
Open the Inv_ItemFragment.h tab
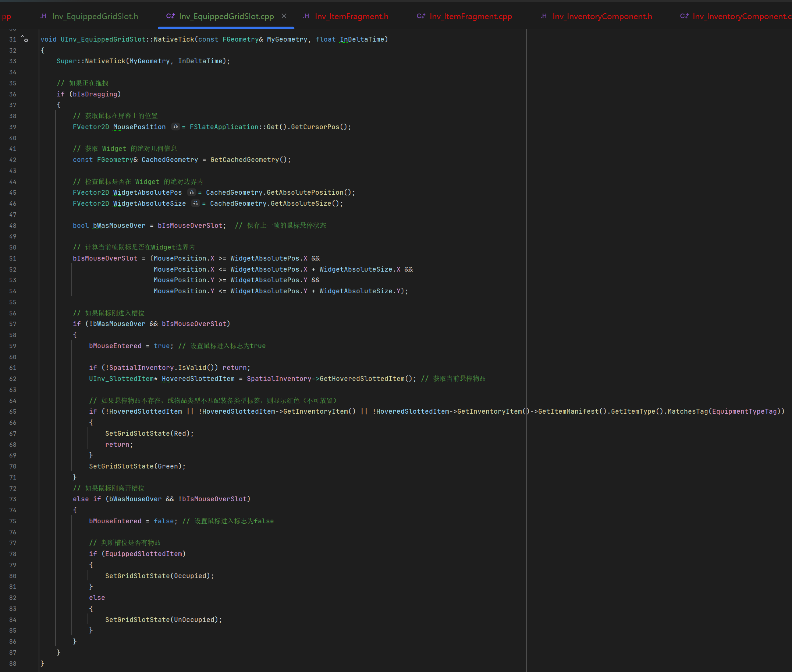[x=351, y=17]
